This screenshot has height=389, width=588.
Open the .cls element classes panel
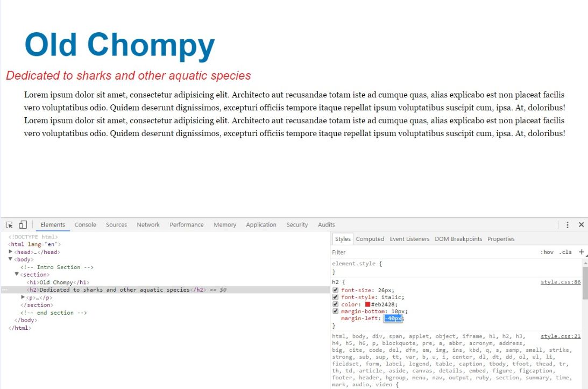coord(565,252)
